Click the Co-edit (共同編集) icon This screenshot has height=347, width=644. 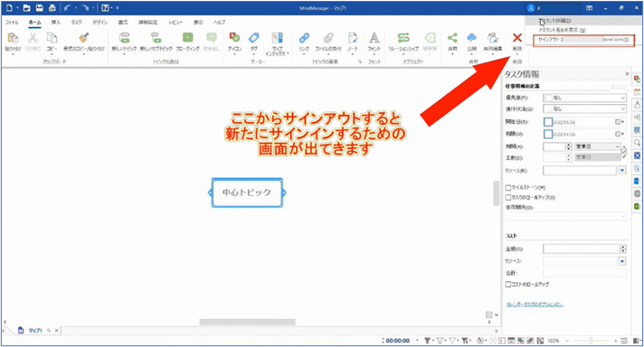point(492,38)
